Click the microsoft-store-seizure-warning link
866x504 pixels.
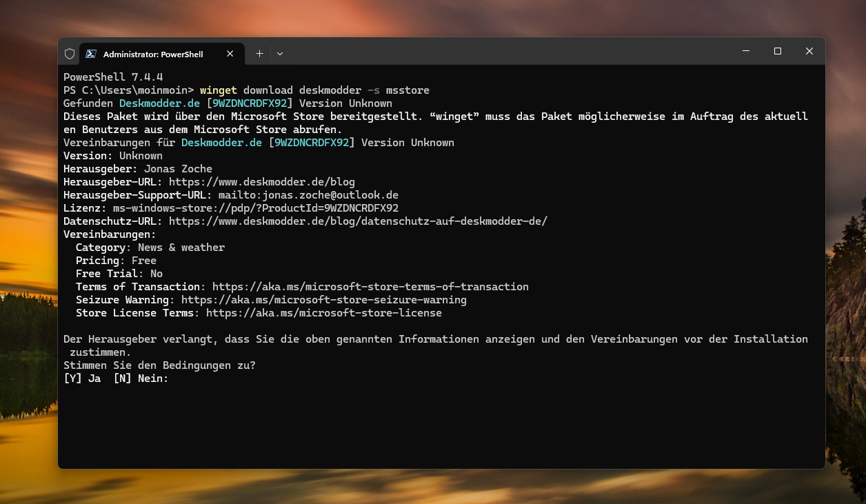324,300
